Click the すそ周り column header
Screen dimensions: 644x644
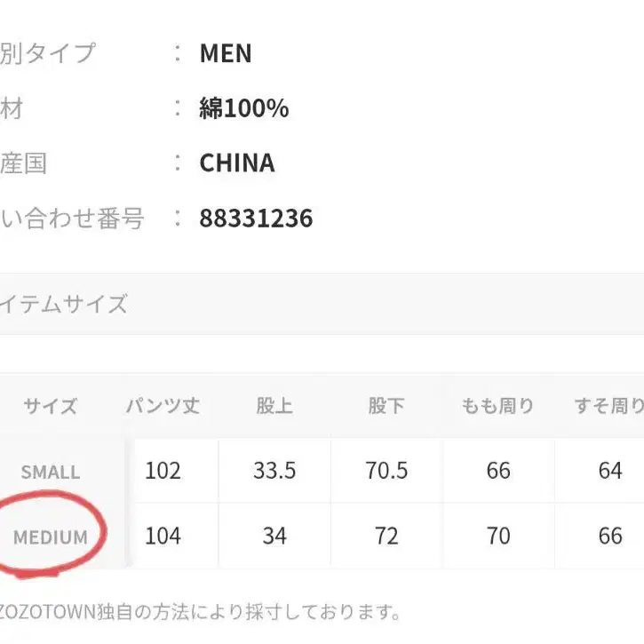point(609,406)
